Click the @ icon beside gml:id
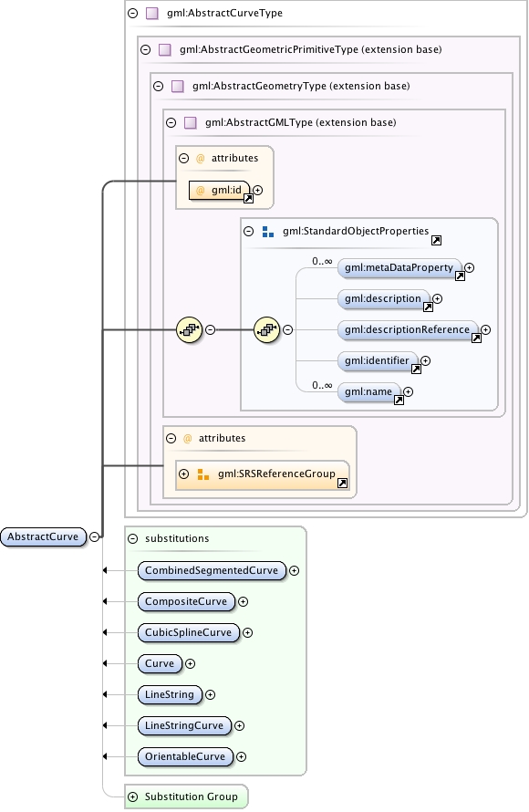The height and width of the screenshot is (812, 529). (x=201, y=191)
